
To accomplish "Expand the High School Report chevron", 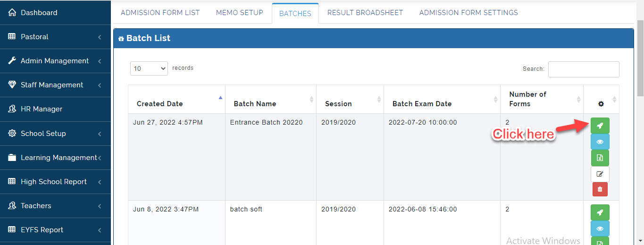I will coord(100,182).
